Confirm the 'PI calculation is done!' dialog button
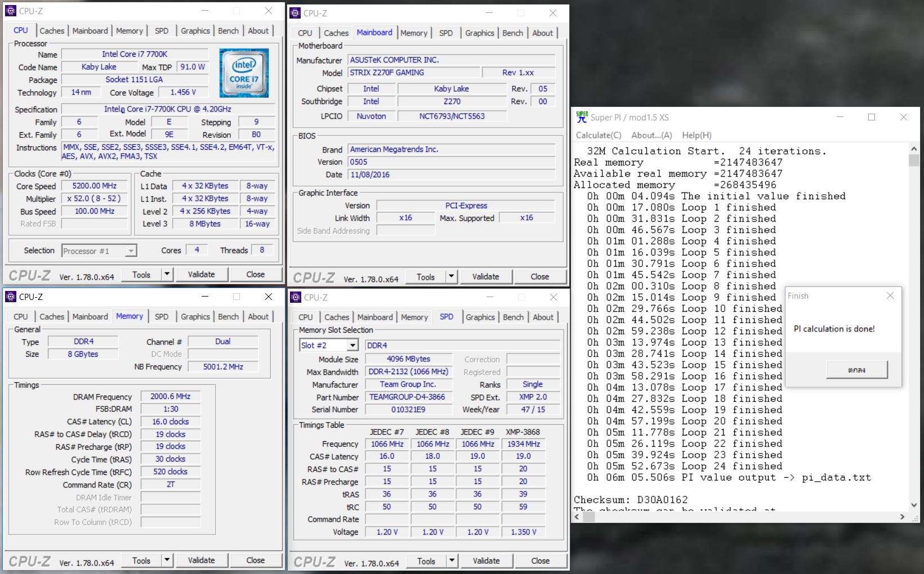 pyautogui.click(x=856, y=370)
